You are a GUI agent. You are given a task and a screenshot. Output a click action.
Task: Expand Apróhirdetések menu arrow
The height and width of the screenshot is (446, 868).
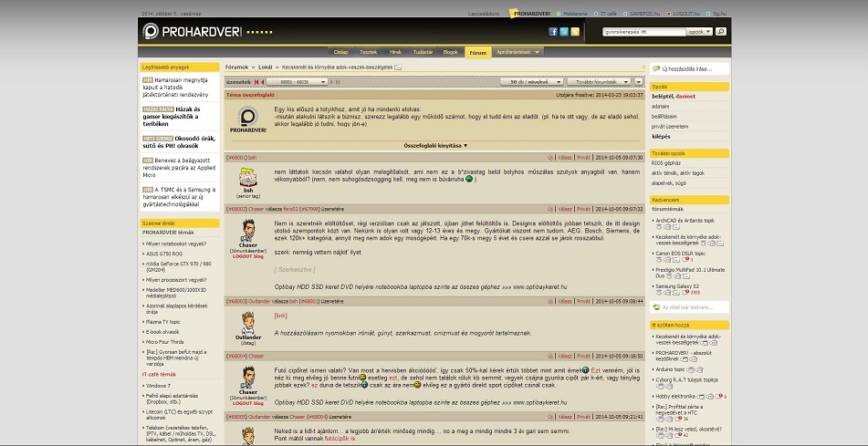[x=536, y=52]
